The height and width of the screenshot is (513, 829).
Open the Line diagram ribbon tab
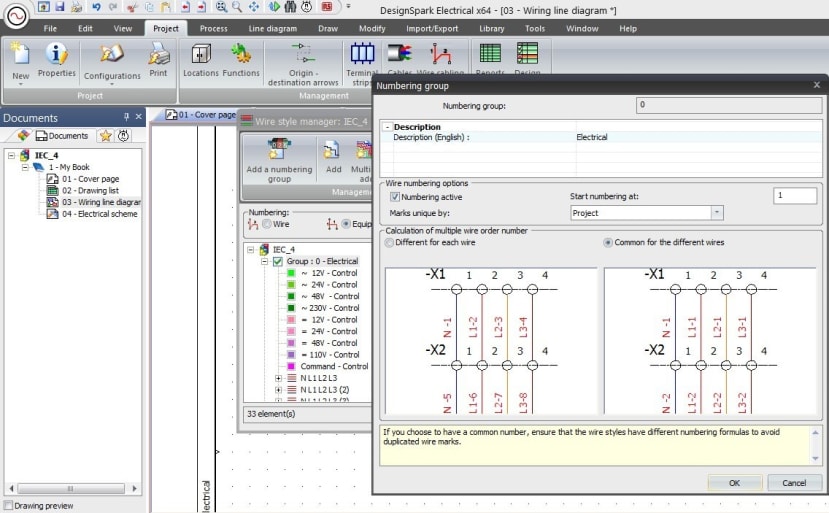coord(273,29)
